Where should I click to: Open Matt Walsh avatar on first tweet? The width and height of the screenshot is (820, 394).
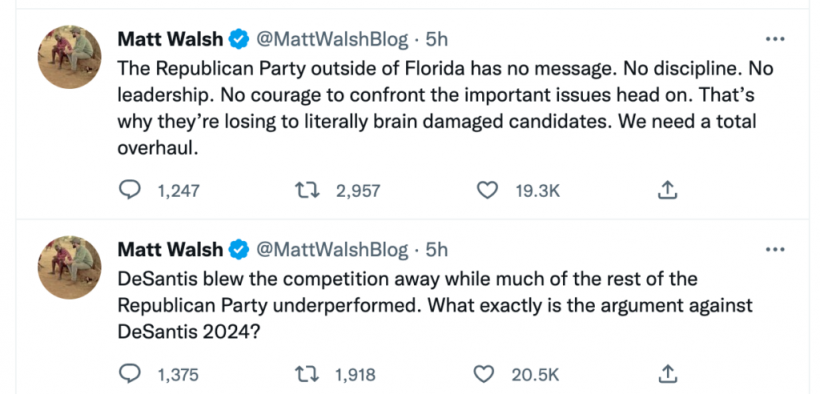[x=69, y=57]
